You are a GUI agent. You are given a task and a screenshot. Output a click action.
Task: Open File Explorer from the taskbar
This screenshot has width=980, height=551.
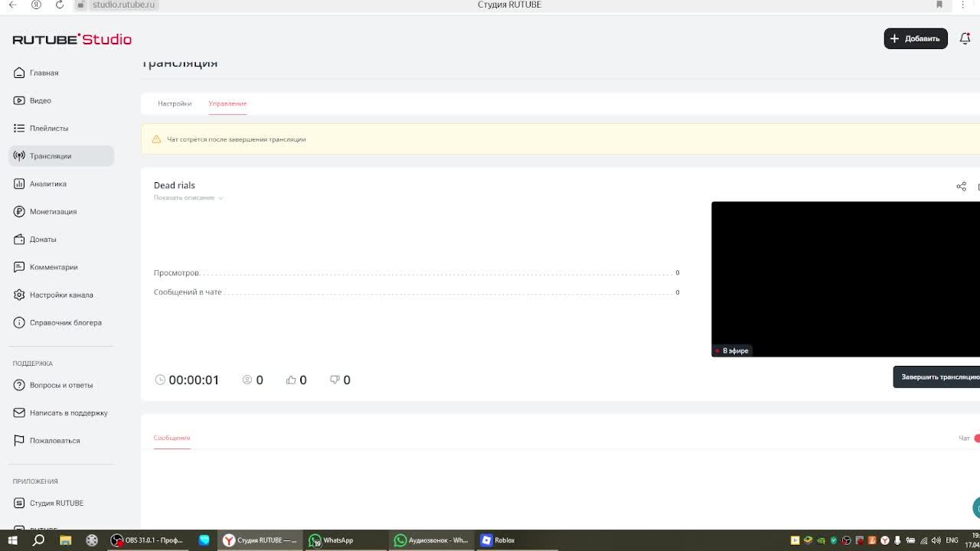66,540
